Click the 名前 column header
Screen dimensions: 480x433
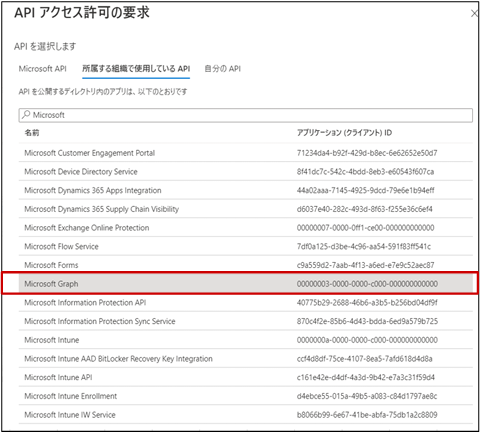[x=32, y=133]
